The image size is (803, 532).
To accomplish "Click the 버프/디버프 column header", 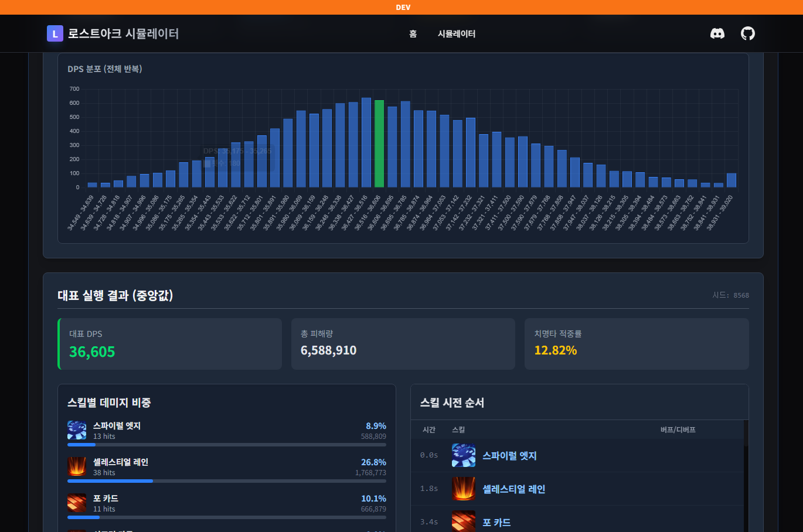I will [x=678, y=429].
